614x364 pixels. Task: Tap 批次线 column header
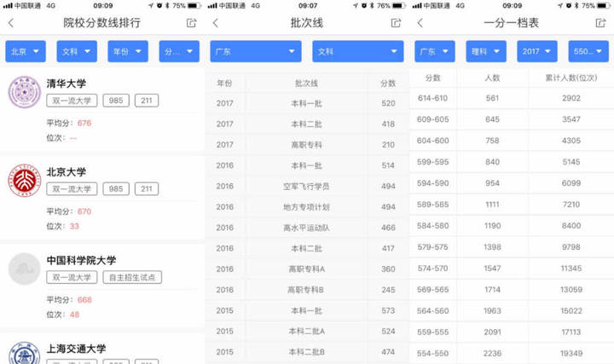(x=306, y=83)
